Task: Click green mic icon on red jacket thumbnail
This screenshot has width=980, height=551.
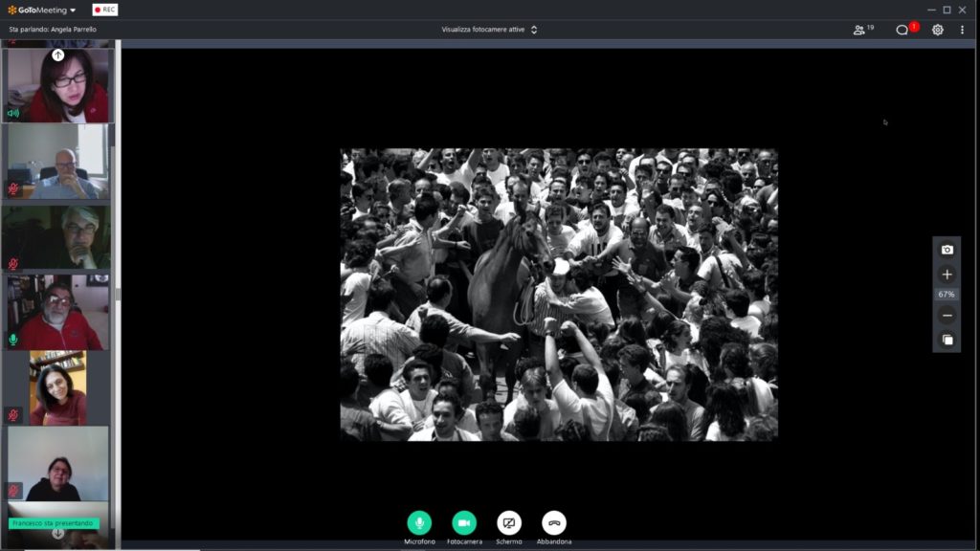Action: pyautogui.click(x=13, y=340)
